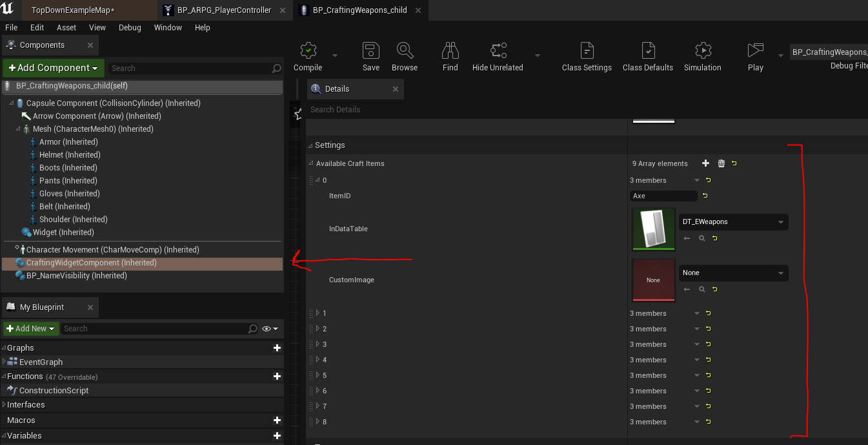
Task: Open Hide Unrelated options dropdown arrow
Action: 538,56
